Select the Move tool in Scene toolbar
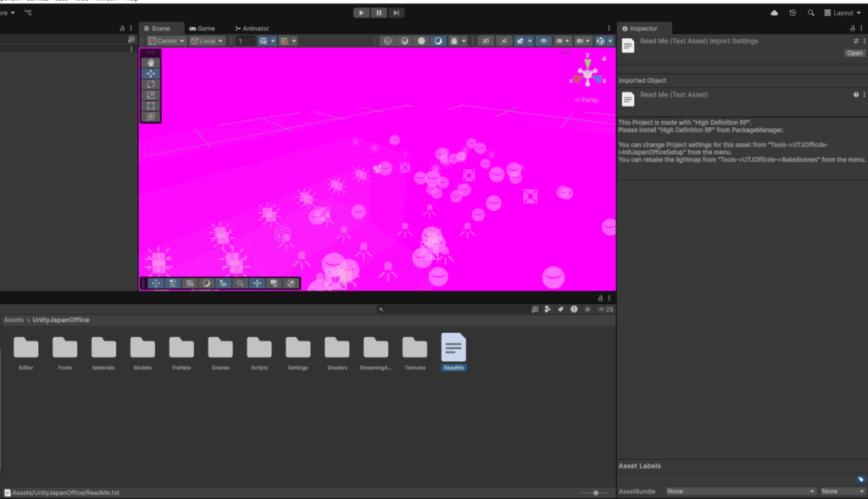868x499 pixels. [x=151, y=74]
